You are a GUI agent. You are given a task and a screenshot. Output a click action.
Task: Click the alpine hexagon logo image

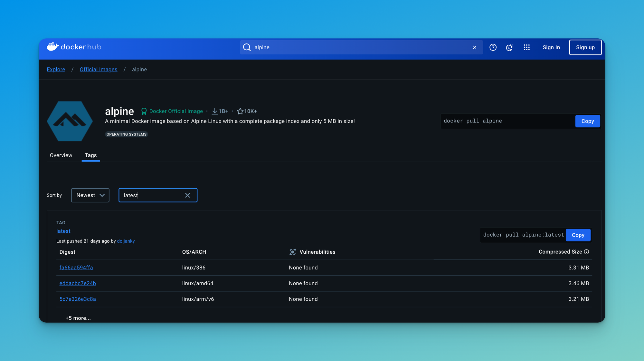(x=70, y=121)
